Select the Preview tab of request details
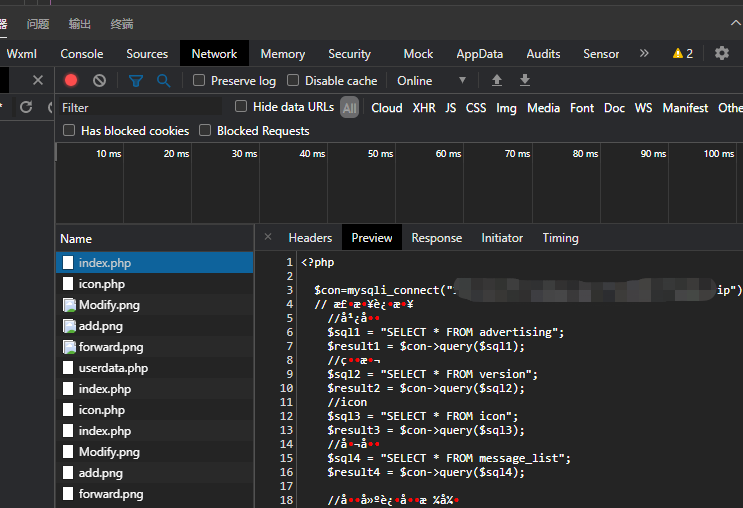Screen dimensions: 743x508 point(372,237)
